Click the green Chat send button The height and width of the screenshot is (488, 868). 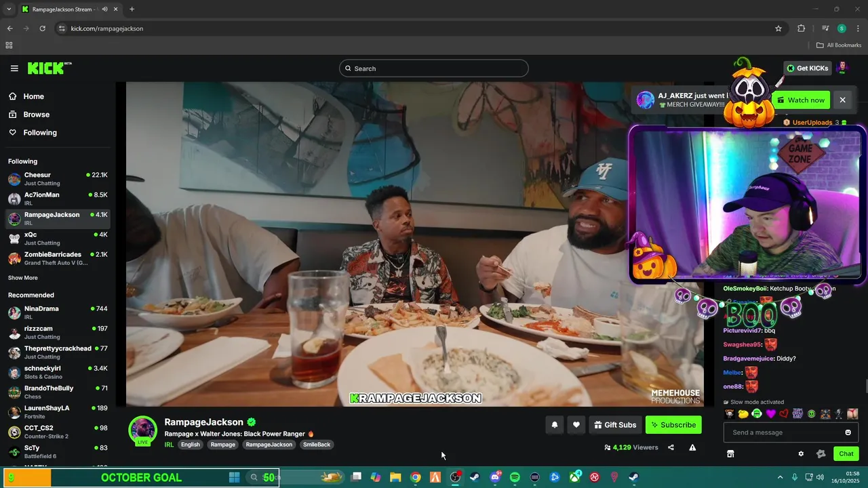(846, 454)
